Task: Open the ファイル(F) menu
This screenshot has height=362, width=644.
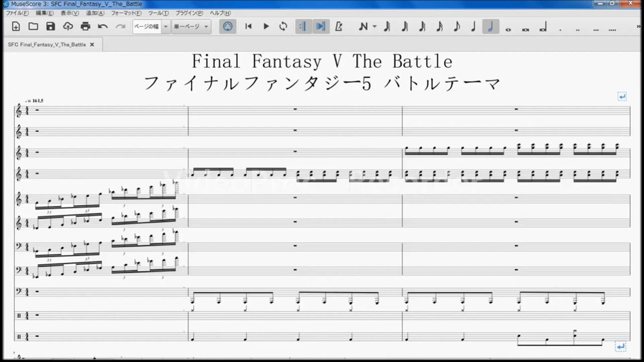Action: 17,13
